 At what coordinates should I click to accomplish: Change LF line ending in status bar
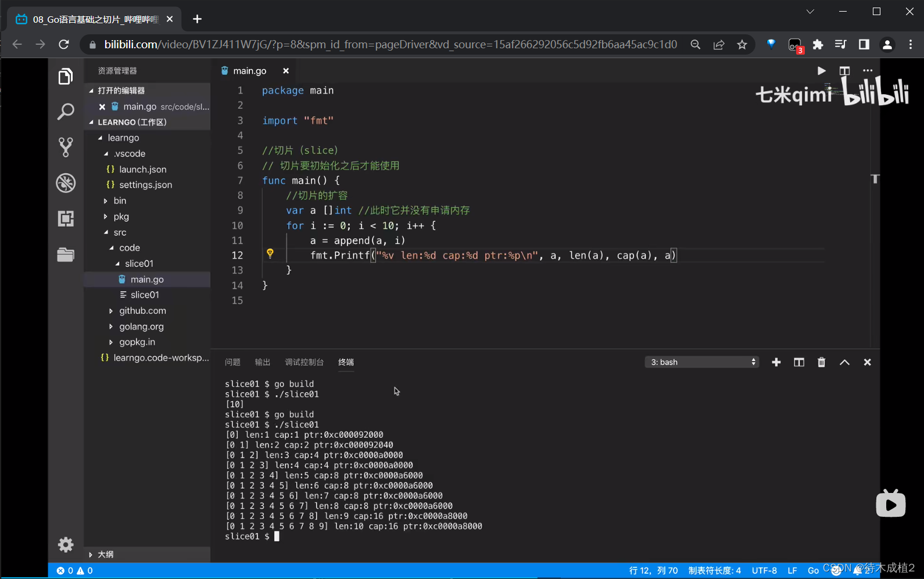792,571
